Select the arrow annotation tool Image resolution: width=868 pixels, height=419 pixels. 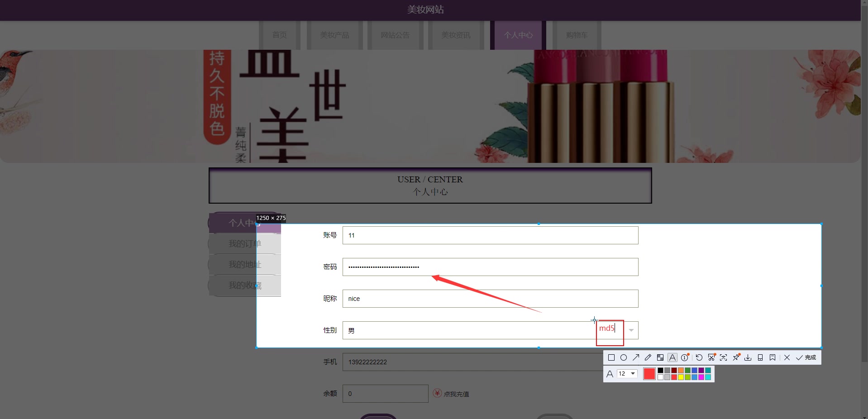coord(636,357)
